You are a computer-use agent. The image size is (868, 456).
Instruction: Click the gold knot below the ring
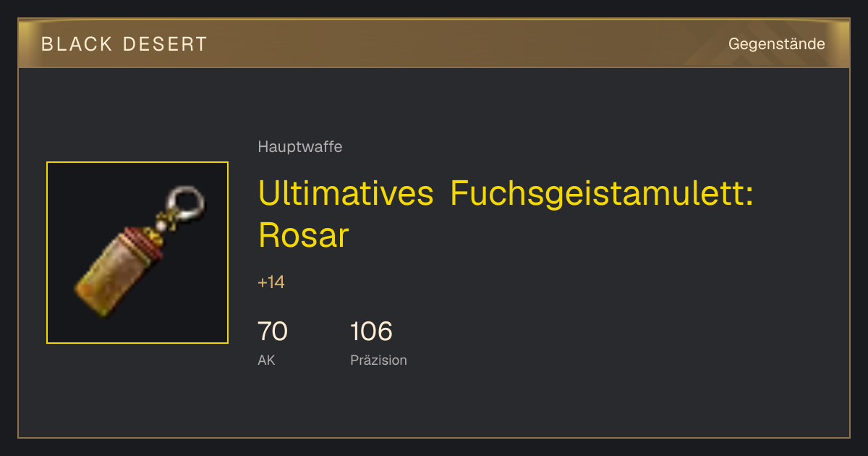point(166,221)
